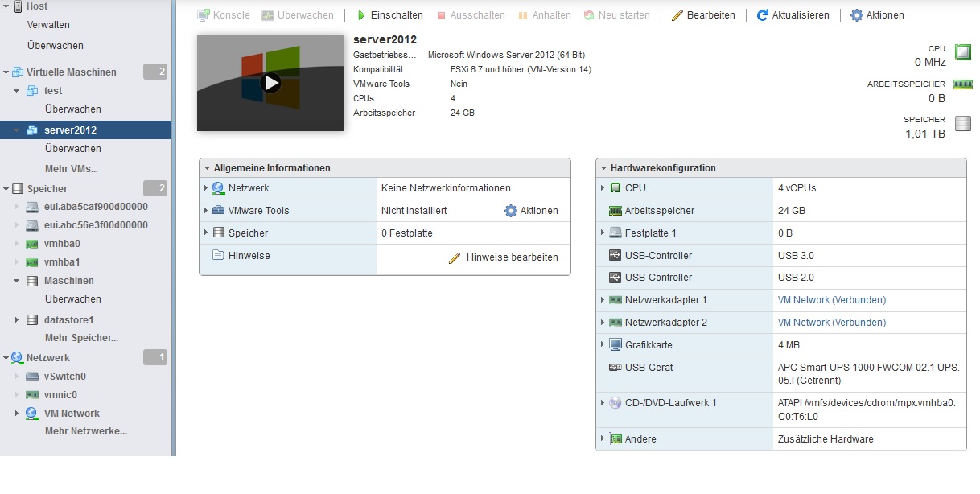980x494 pixels.
Task: Collapse the Allgemeine Informationen panel
Action: tap(207, 168)
